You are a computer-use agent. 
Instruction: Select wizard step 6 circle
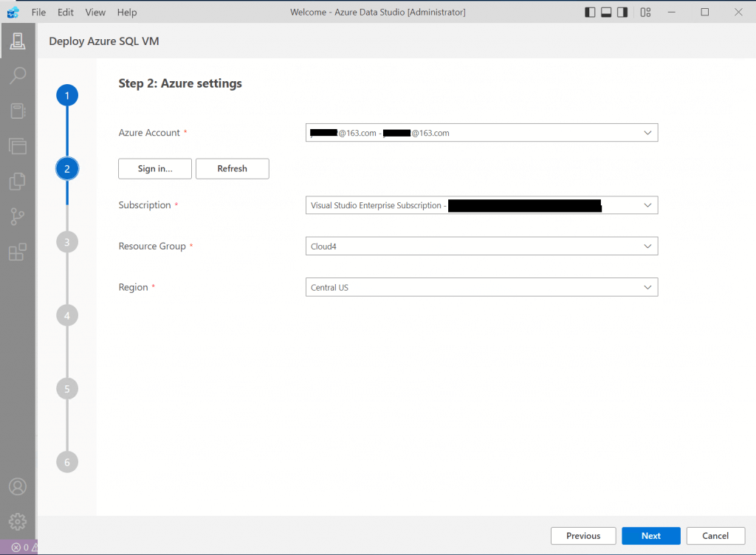(67, 462)
